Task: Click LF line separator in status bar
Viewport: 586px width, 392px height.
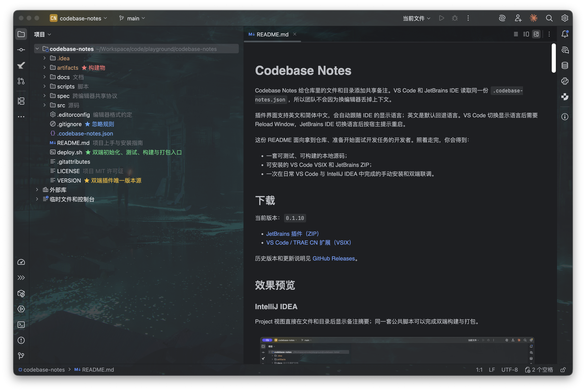Action: point(492,370)
